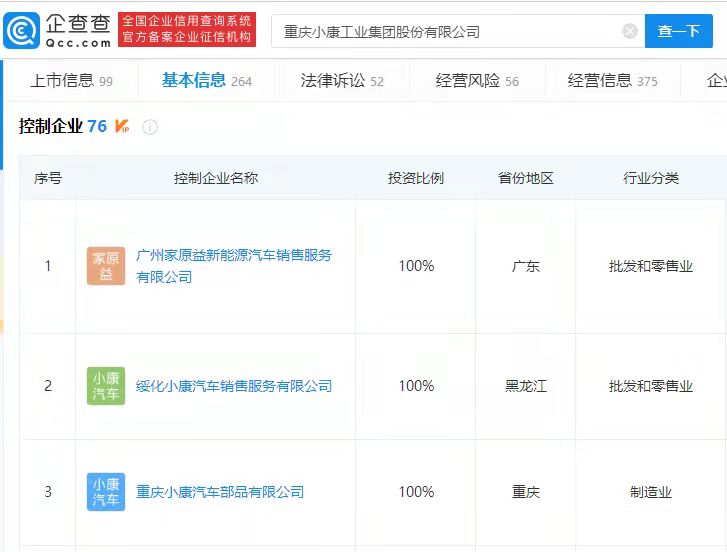The image size is (727, 552).
Task: Click the 序号 column header
Action: 47,178
